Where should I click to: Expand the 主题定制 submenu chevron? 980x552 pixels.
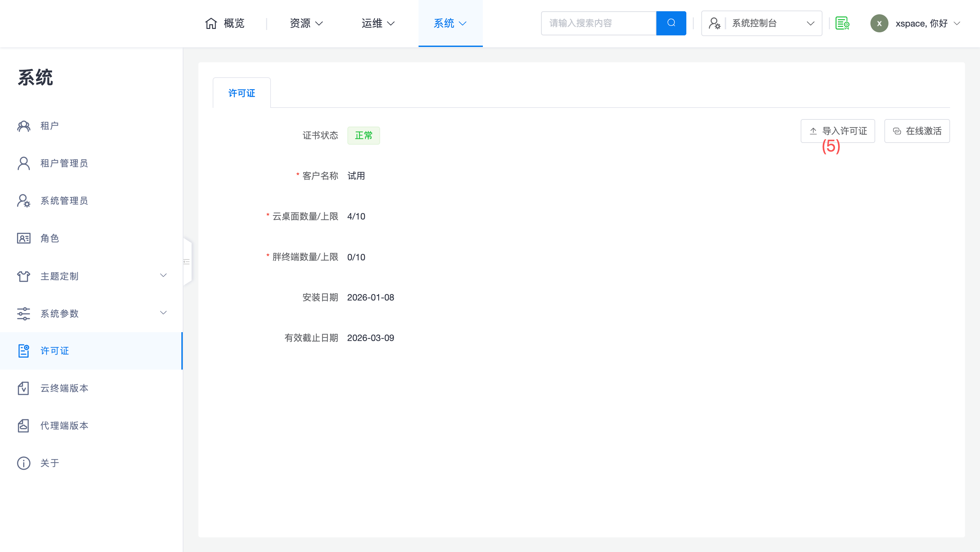(163, 275)
